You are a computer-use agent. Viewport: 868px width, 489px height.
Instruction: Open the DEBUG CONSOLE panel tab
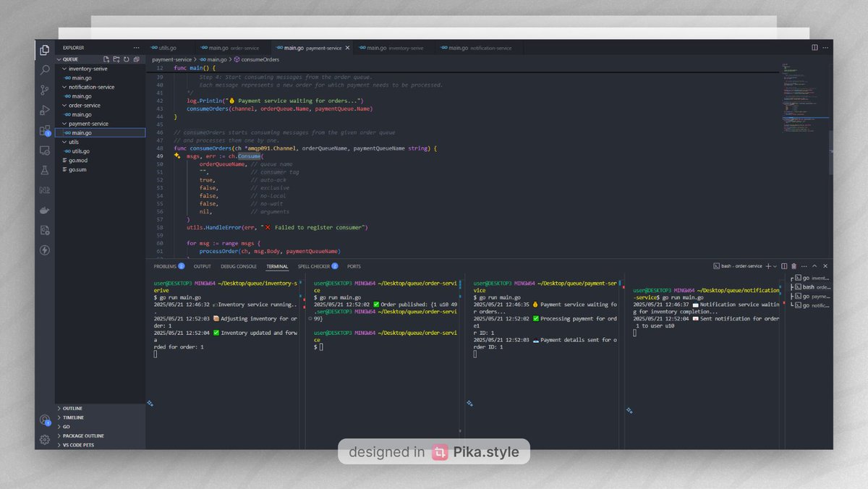tap(239, 266)
